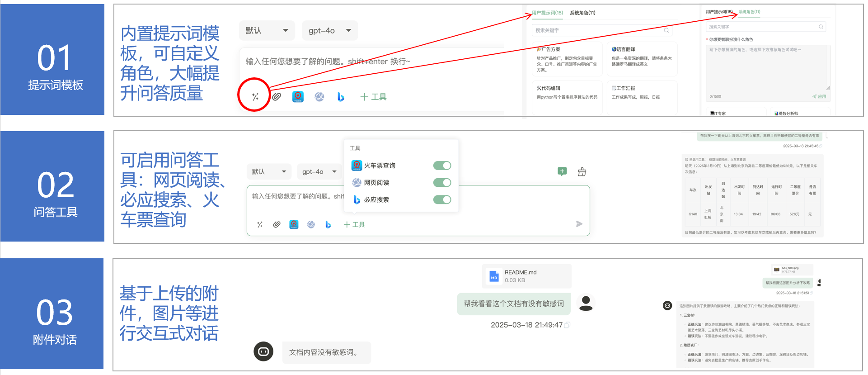
Task: Turn off the 必应搜索 tool switch
Action: [442, 199]
